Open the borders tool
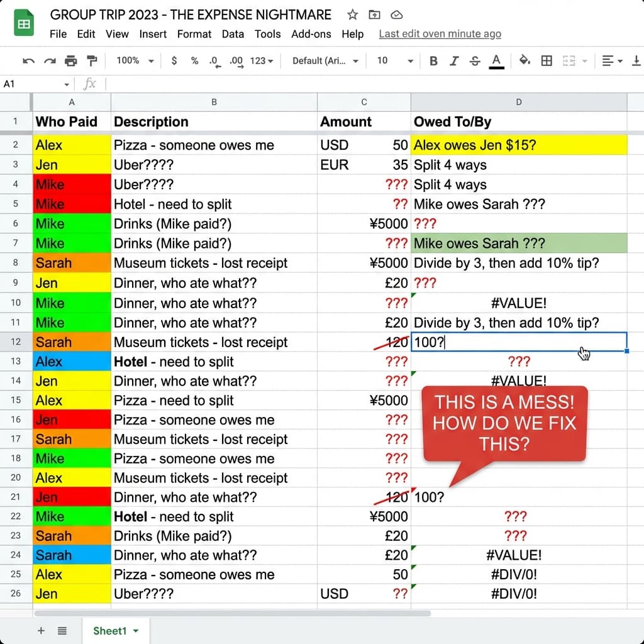The width and height of the screenshot is (644, 644). [547, 61]
